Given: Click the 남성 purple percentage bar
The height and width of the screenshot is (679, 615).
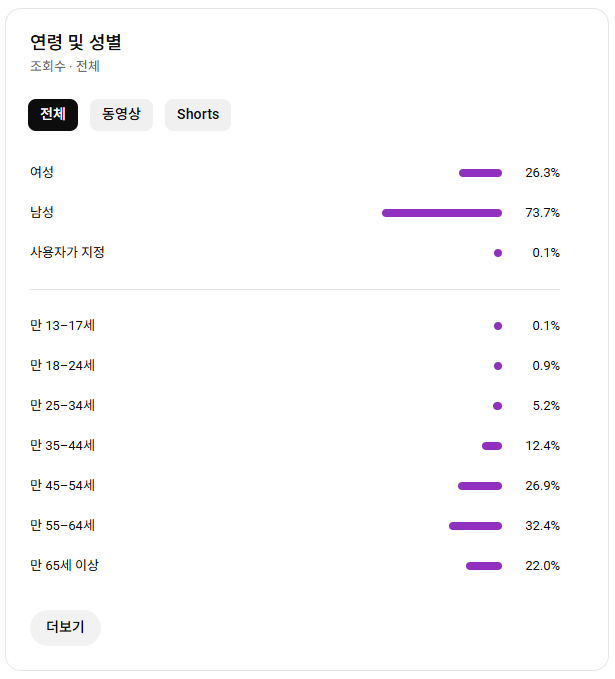Looking at the screenshot, I should point(442,213).
